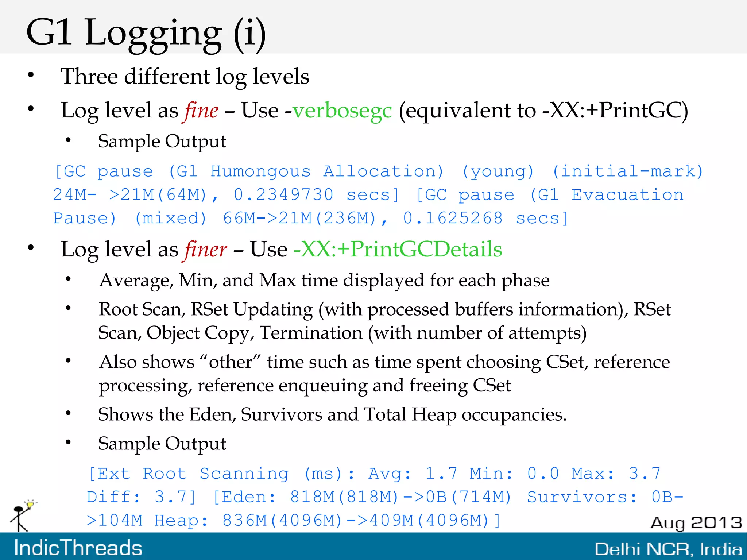The height and width of the screenshot is (560, 747).
Task: Select 'Three different log levels' bullet
Action: click(185, 76)
